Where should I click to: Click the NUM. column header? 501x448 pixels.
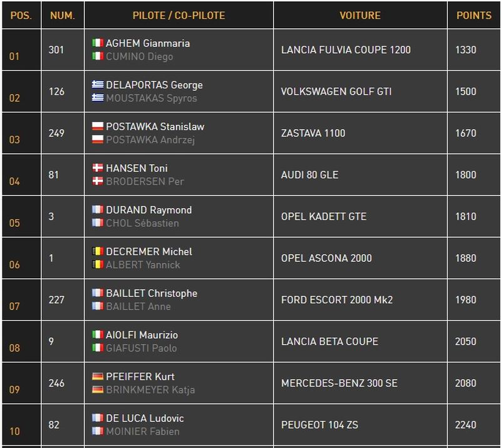pos(61,15)
